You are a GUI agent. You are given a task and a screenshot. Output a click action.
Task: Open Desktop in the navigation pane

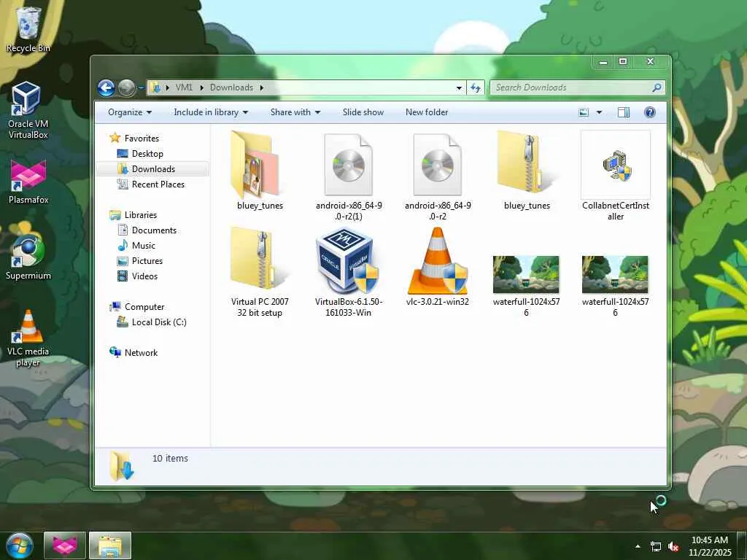[147, 154]
